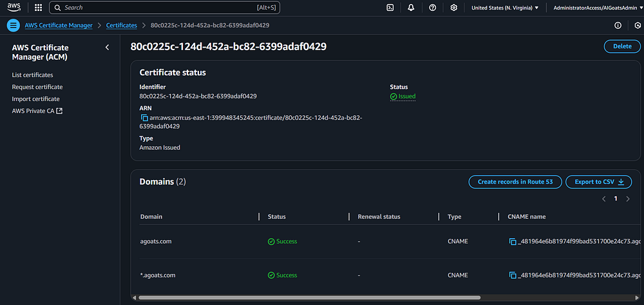Collapse the ACM side navigation panel
Screen dimensions: 644x305
(107, 48)
